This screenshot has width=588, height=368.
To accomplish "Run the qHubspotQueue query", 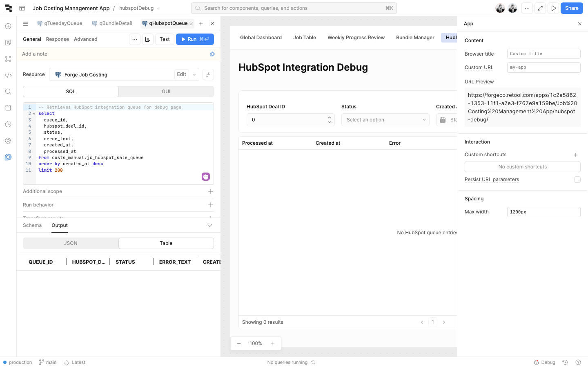I will point(195,39).
